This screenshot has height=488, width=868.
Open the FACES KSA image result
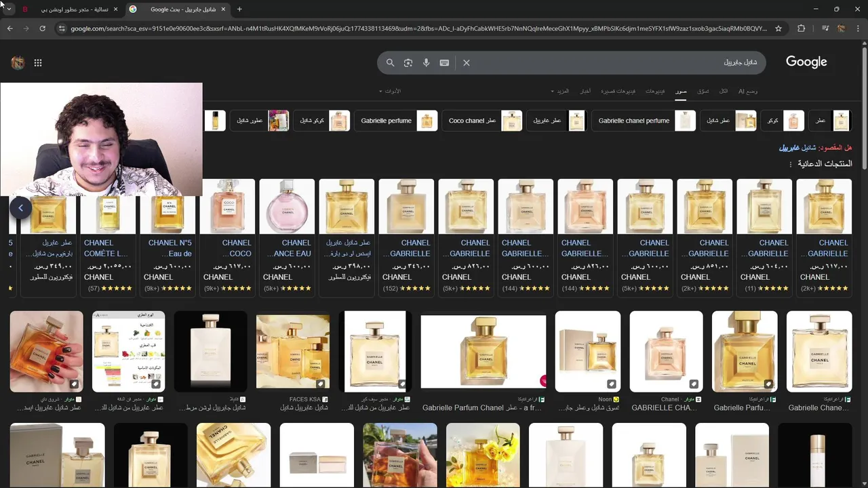coord(293,351)
